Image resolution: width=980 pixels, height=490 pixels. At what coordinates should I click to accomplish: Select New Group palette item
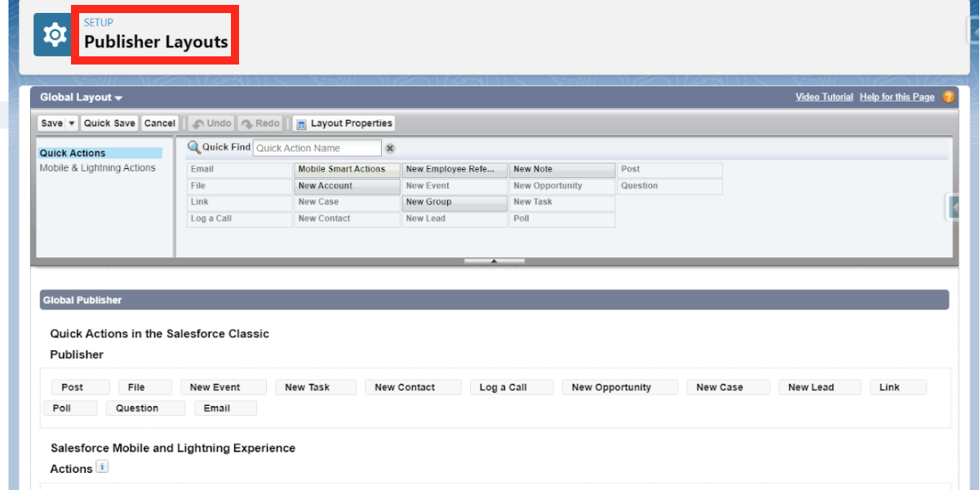click(455, 203)
